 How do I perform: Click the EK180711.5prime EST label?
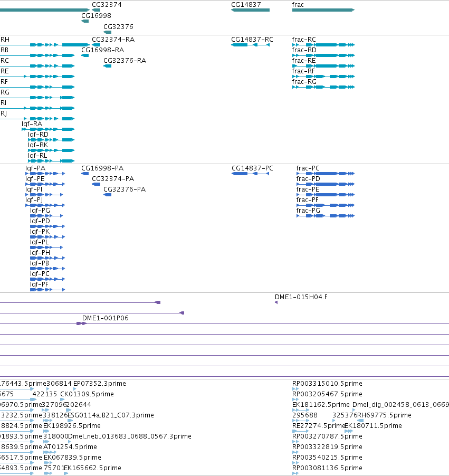pyautogui.click(x=374, y=426)
